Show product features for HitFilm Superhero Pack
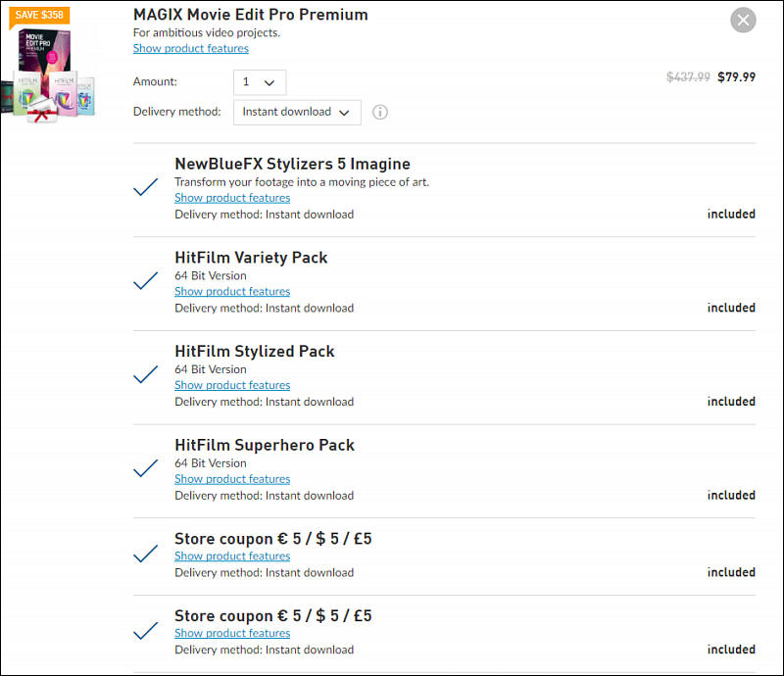Screen dimensions: 784x676 click(232, 479)
